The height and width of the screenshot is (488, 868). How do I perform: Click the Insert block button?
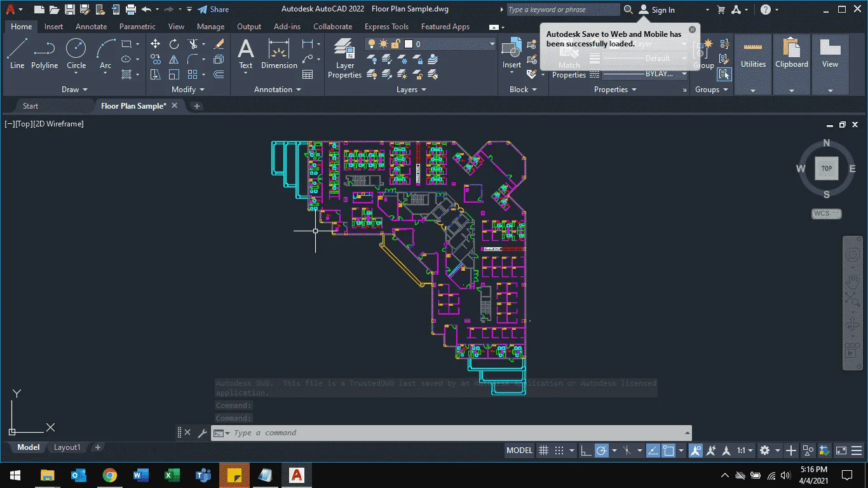(512, 53)
